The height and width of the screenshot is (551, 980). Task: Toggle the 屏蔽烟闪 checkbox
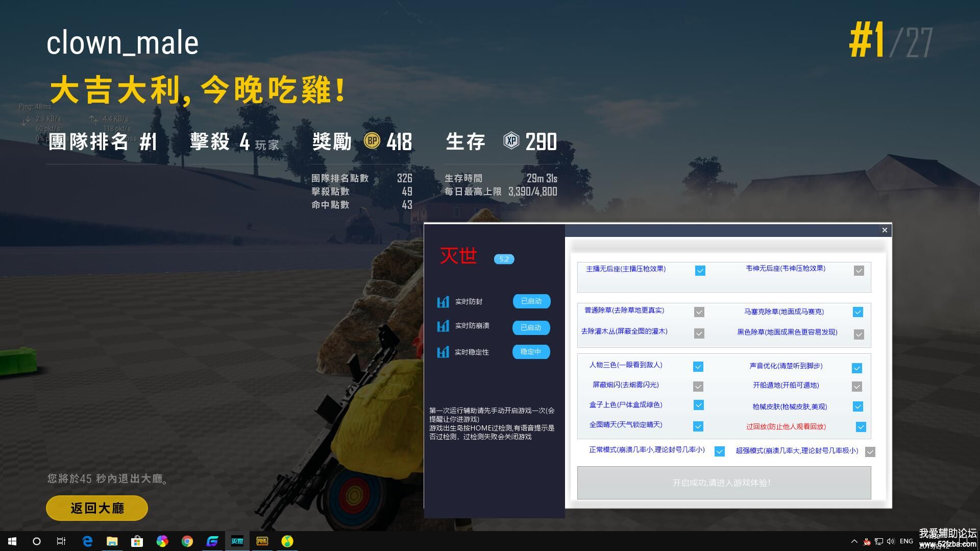pyautogui.click(x=698, y=387)
